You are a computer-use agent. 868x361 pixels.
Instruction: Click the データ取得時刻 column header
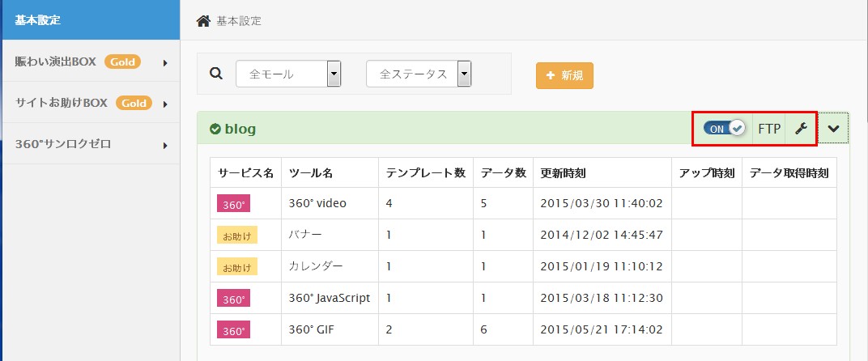pyautogui.click(x=789, y=172)
